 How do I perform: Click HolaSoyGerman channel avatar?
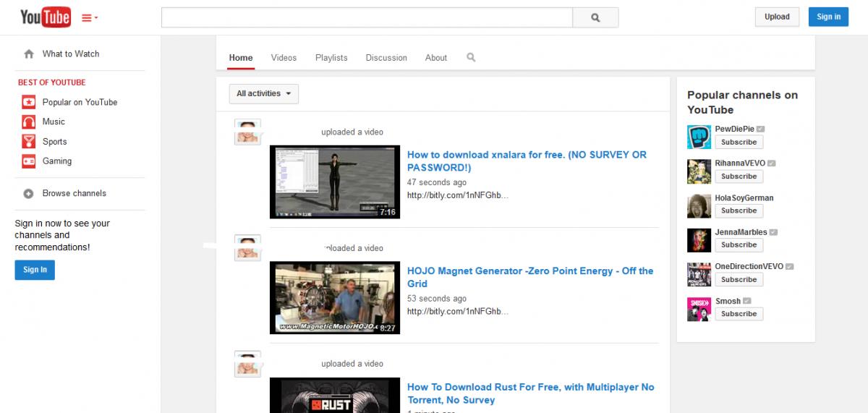coord(699,205)
